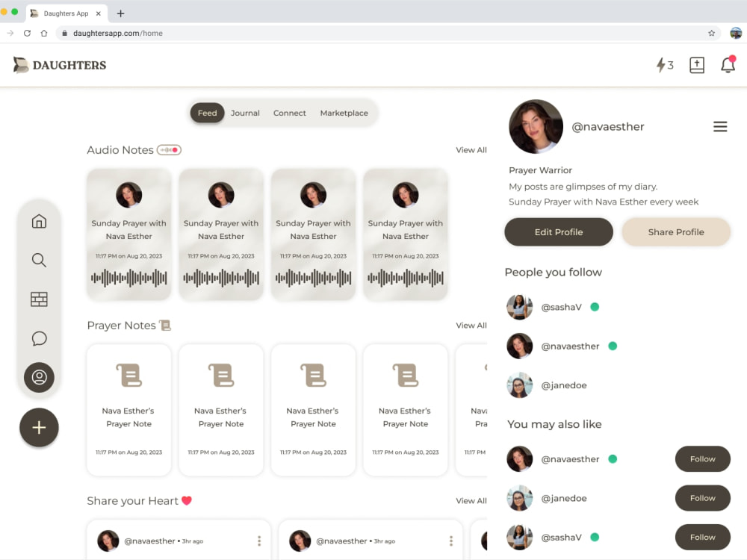The height and width of the screenshot is (560, 747).
Task: Open the Bible book icon in header
Action: click(x=697, y=65)
